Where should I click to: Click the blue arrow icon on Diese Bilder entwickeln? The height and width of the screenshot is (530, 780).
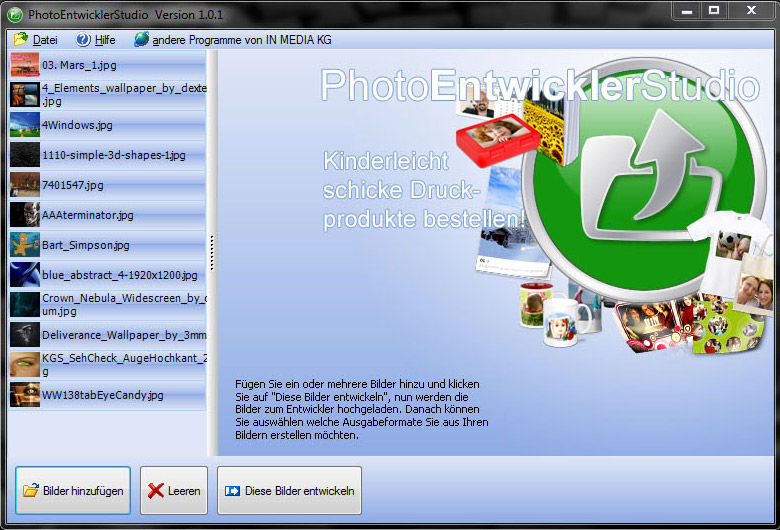coord(232,491)
